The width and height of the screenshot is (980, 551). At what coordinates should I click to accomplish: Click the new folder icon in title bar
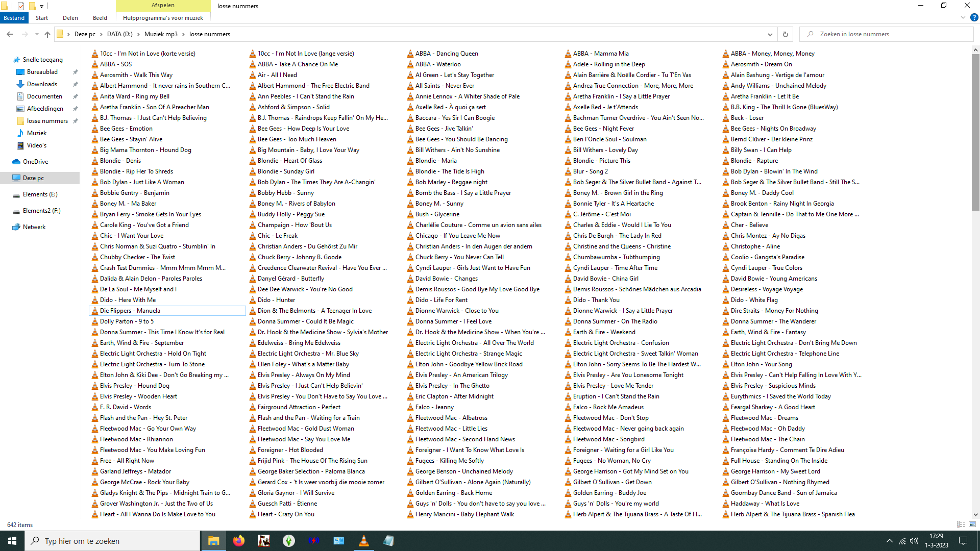point(32,6)
